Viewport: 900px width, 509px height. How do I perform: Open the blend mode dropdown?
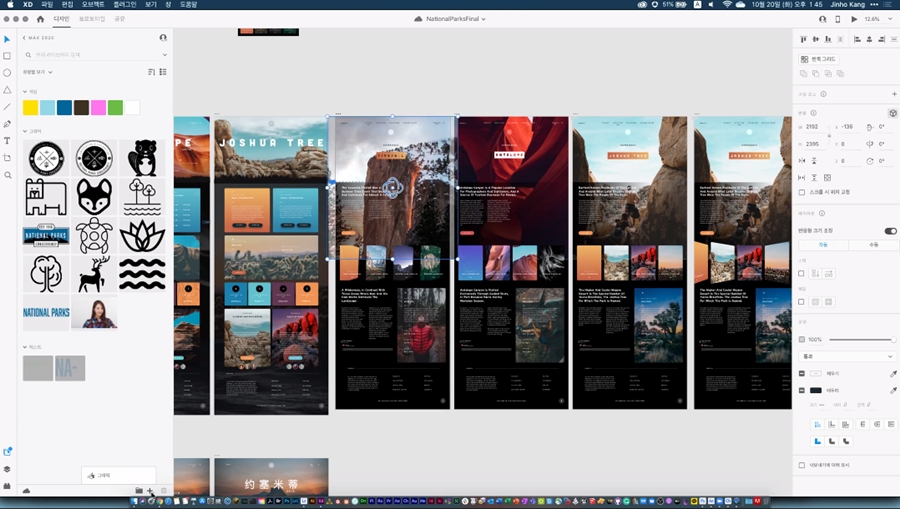pos(847,356)
